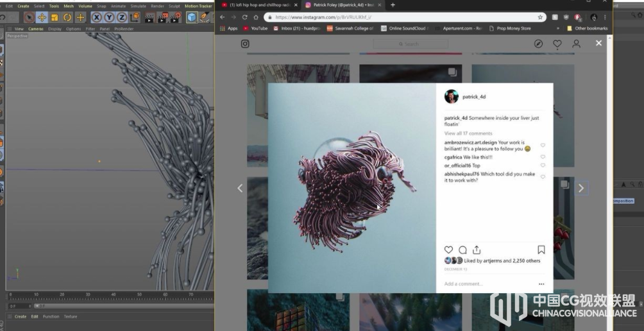Viewport: 644px width, 331px height.
Task: Share the post using share icon
Action: click(477, 250)
